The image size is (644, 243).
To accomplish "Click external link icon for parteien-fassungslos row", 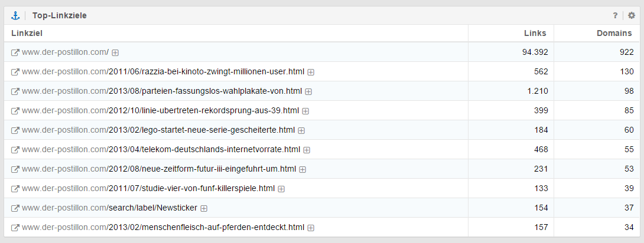I will 15,91.
